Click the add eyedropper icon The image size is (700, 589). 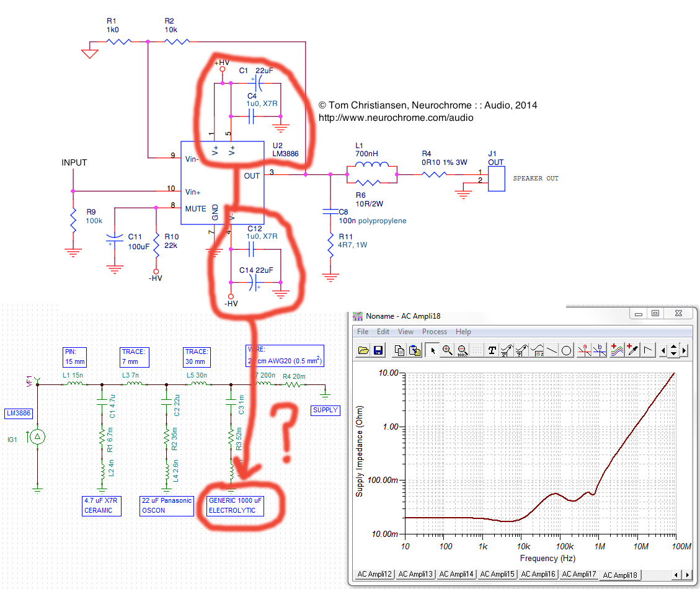(632, 350)
